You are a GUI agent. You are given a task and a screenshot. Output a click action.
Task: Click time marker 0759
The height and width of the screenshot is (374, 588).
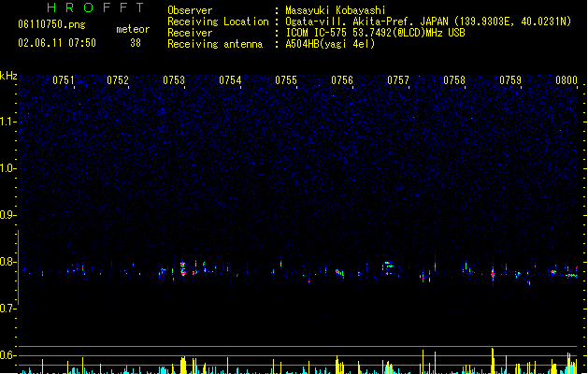click(510, 80)
